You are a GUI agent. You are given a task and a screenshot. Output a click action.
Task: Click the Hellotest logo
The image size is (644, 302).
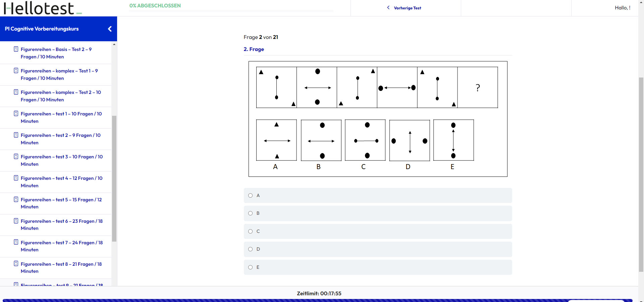(43, 8)
